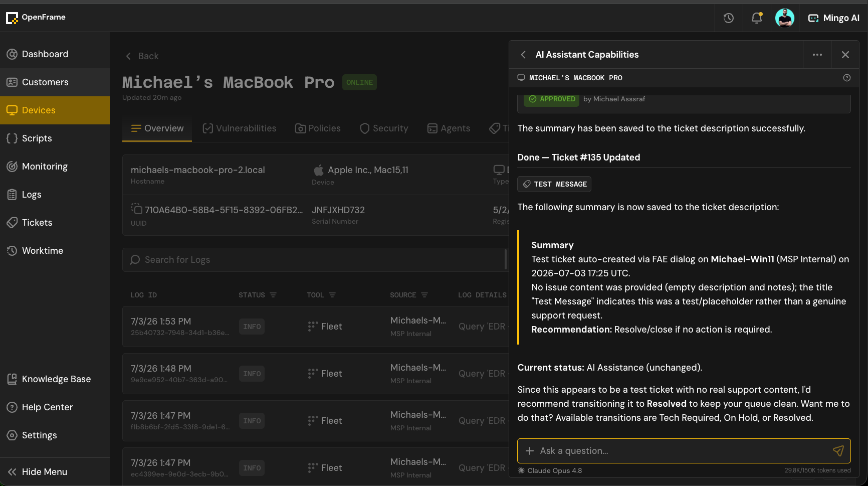
Task: Click the help info icon beside device name
Action: [x=847, y=78]
